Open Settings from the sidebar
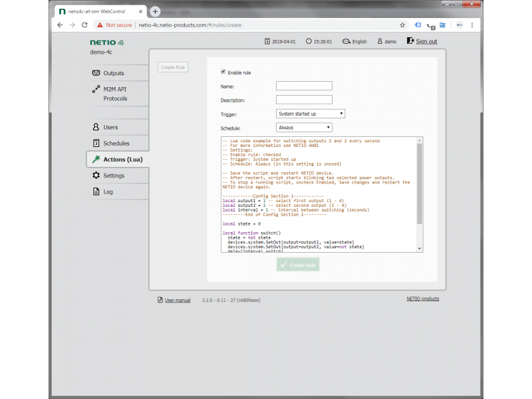532x399 pixels. (118, 176)
